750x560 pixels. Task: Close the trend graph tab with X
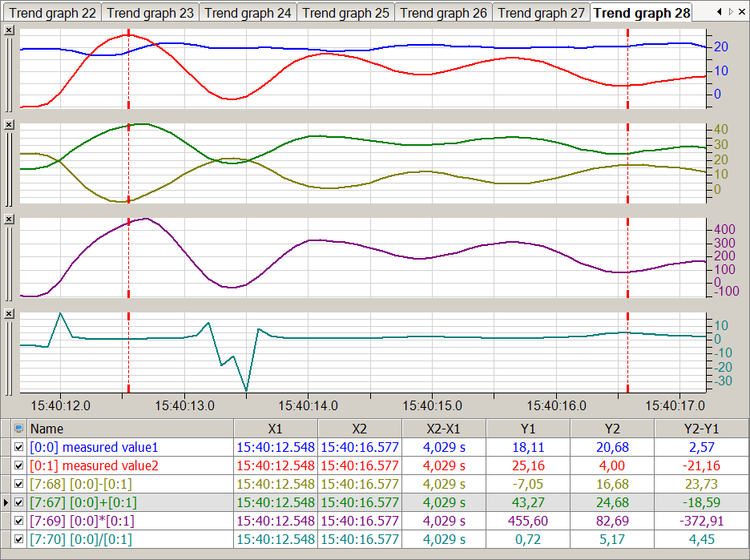click(x=742, y=12)
